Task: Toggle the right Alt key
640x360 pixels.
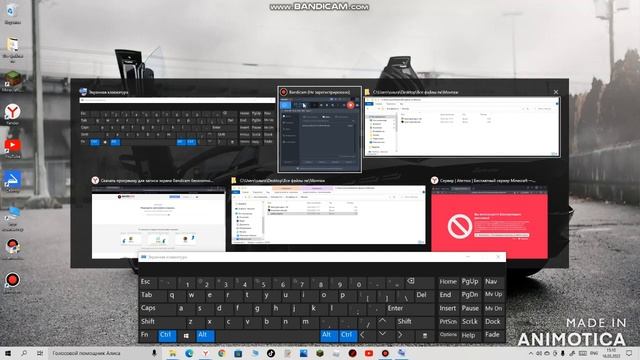Action: click(329, 336)
